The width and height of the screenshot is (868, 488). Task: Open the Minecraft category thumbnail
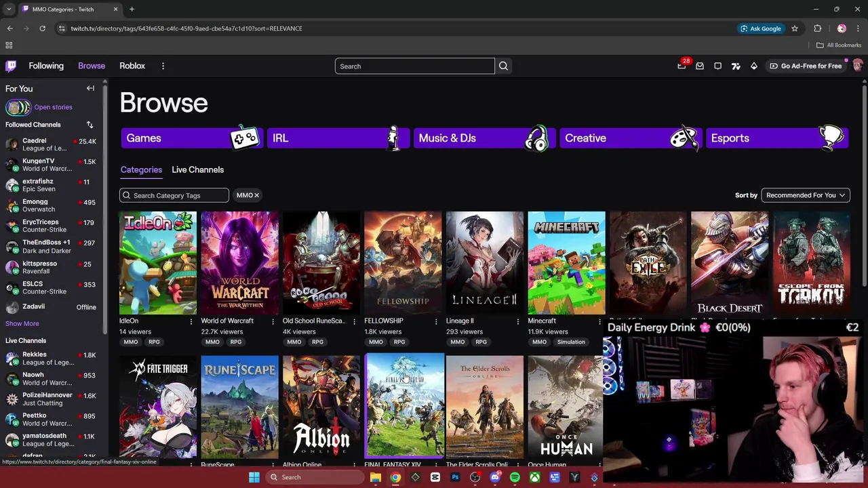pos(567,263)
